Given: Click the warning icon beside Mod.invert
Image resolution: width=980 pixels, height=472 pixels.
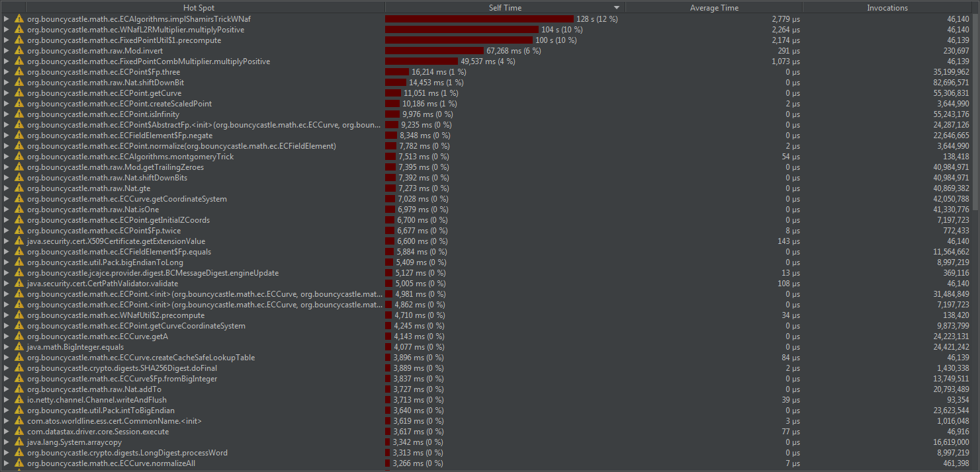Looking at the screenshot, I should coord(19,50).
